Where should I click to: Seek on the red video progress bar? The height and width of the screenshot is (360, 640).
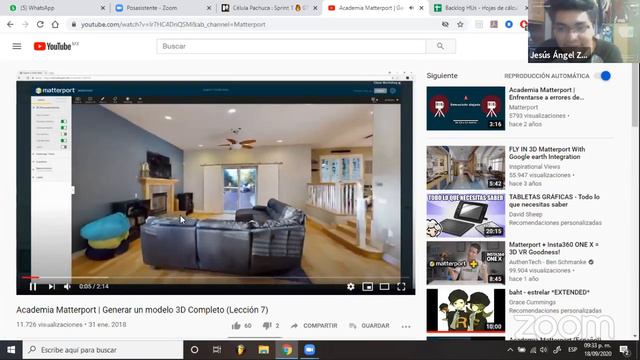click(215, 277)
